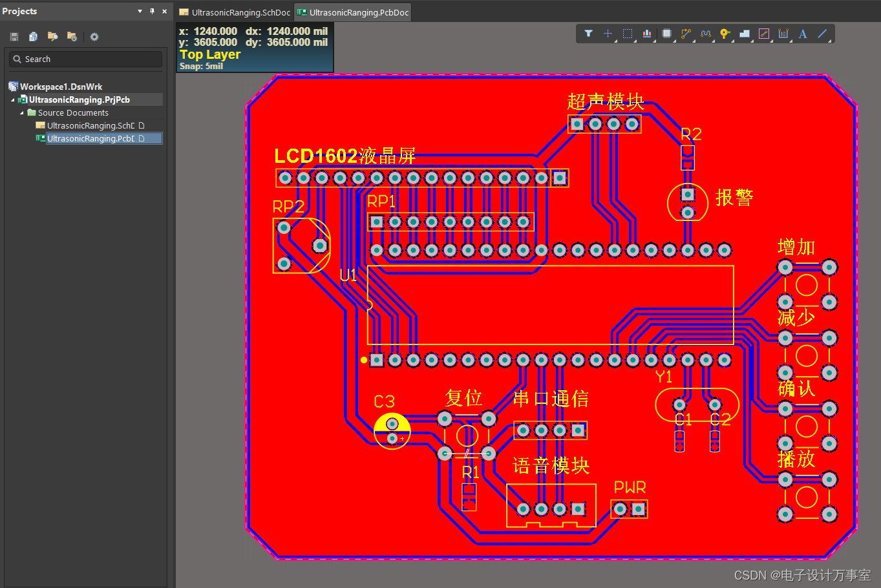Select the snap crosshair tool
This screenshot has width=881, height=588.
coord(608,34)
